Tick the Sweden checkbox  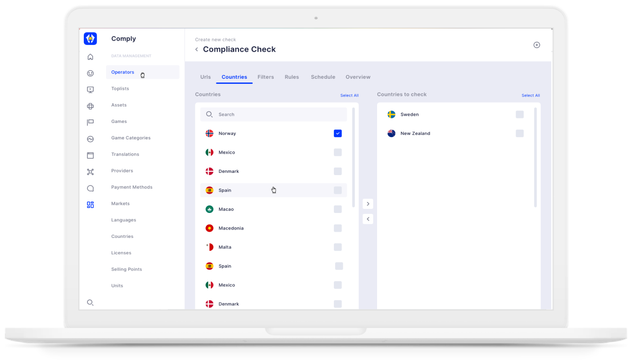coord(520,115)
